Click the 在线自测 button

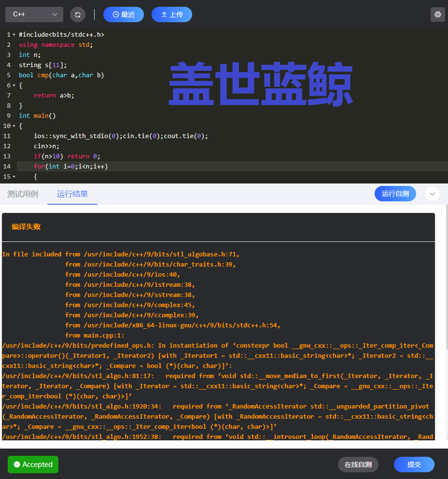click(x=358, y=465)
